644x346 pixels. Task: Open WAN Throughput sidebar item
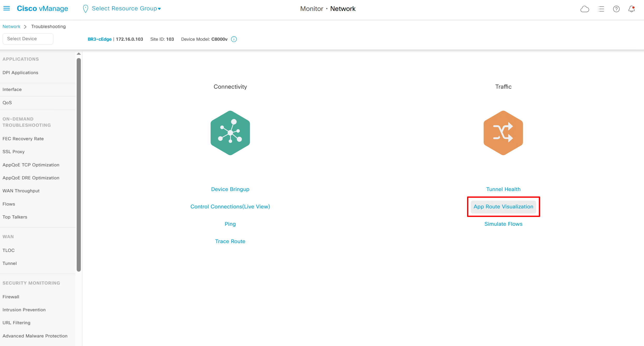point(21,191)
